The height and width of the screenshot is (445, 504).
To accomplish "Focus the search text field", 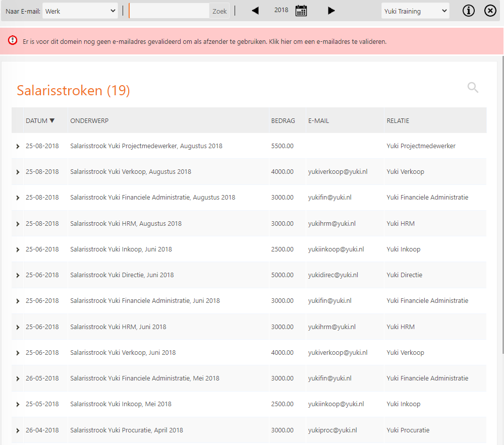I will (169, 11).
